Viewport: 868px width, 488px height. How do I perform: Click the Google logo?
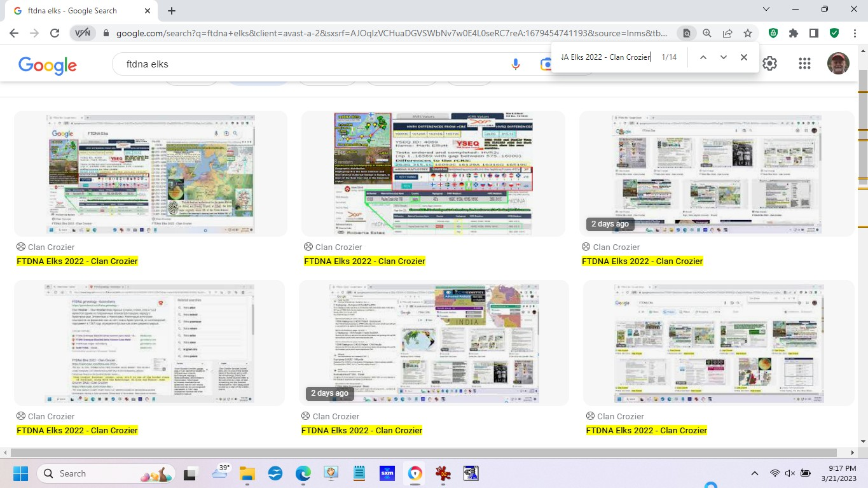[48, 65]
